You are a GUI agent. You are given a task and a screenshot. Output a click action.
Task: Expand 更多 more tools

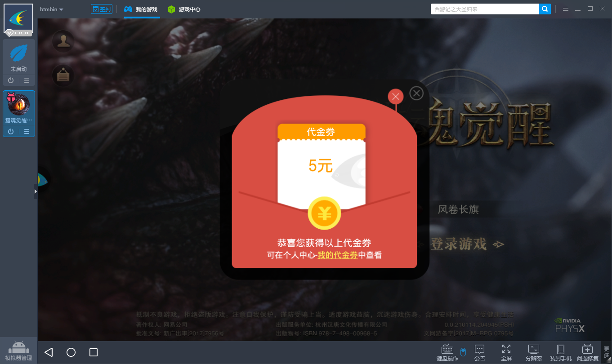(607, 353)
